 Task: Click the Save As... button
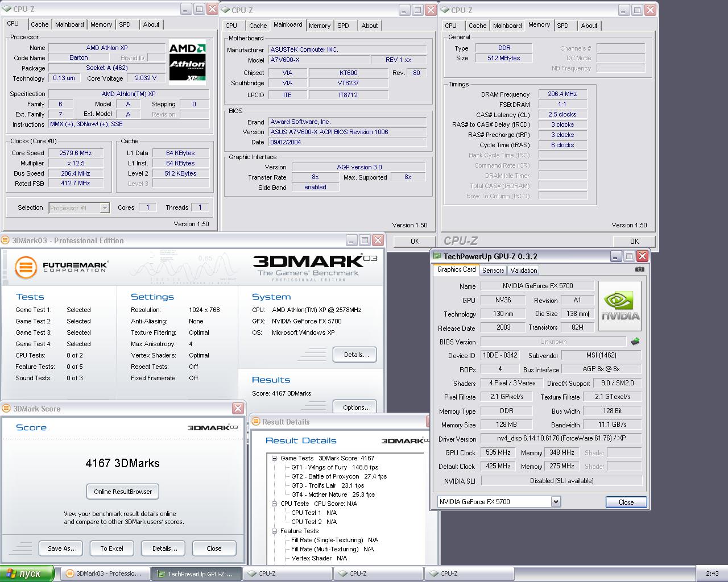click(62, 548)
